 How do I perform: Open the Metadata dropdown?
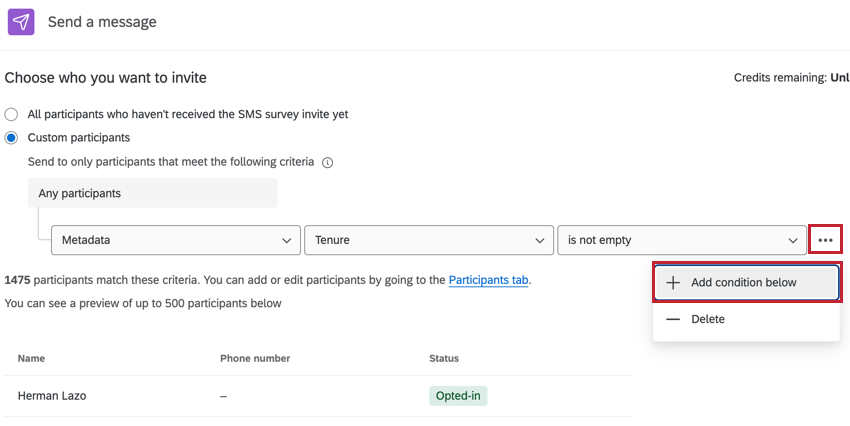175,240
